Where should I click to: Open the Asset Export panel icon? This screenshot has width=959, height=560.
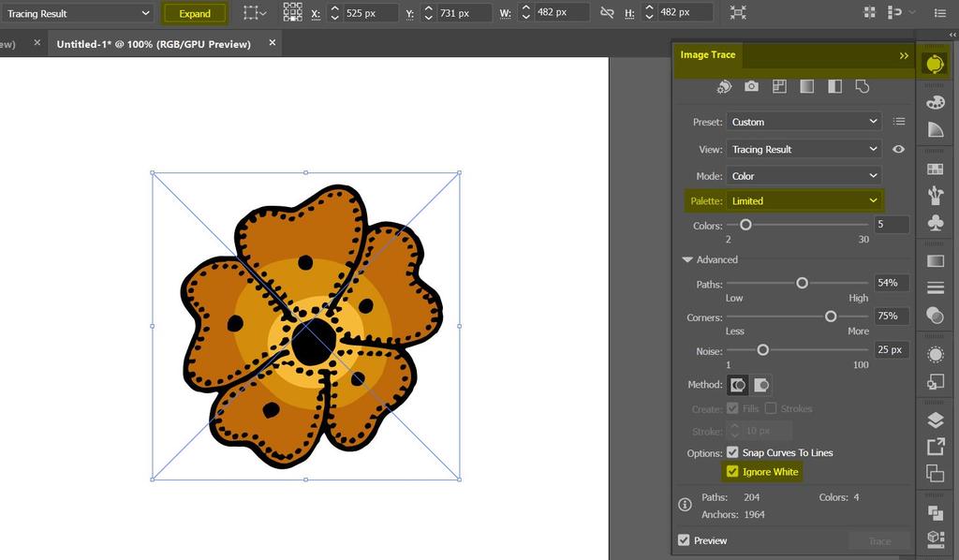(936, 447)
